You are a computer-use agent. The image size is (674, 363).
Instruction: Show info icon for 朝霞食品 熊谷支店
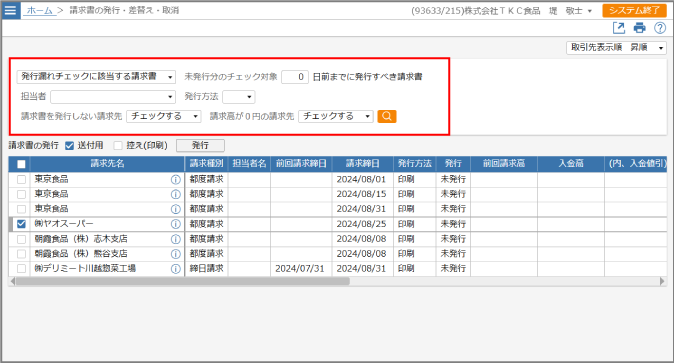click(175, 254)
